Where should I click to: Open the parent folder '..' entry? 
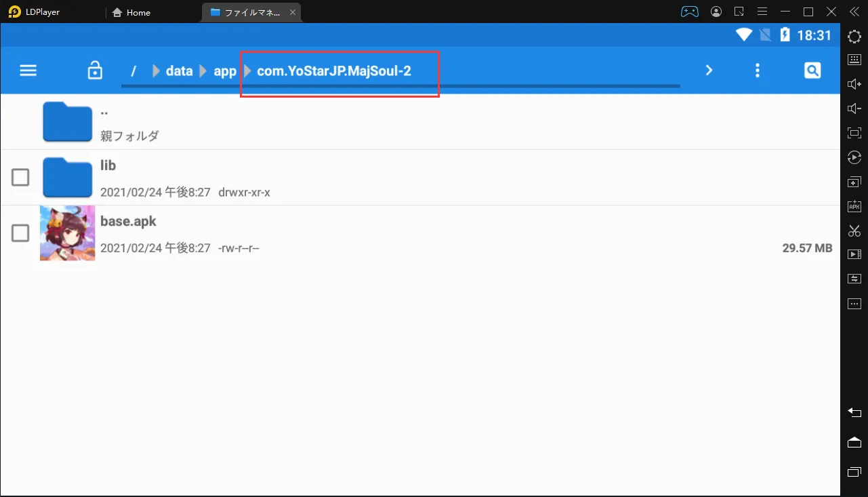(x=420, y=122)
